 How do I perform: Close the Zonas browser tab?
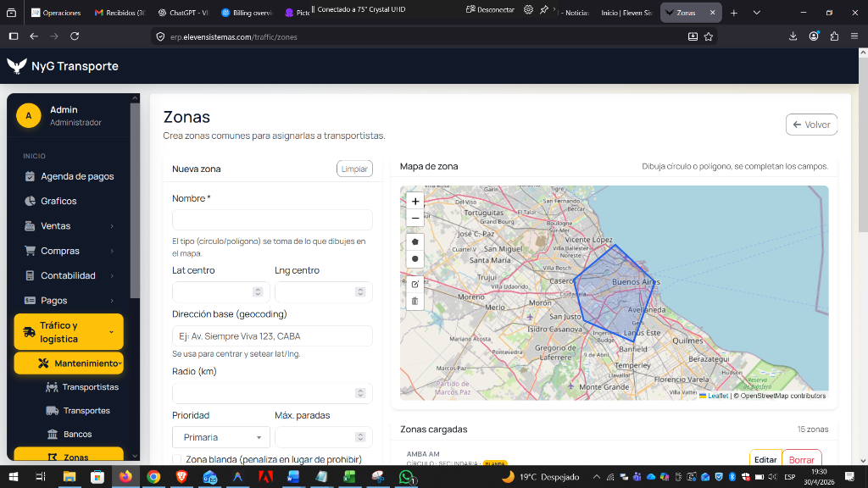tap(712, 12)
